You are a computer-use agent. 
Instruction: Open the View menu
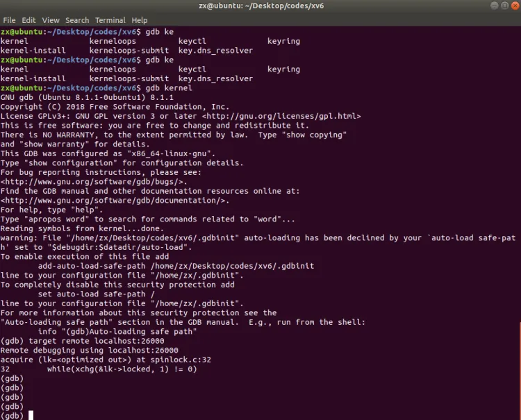(51, 20)
